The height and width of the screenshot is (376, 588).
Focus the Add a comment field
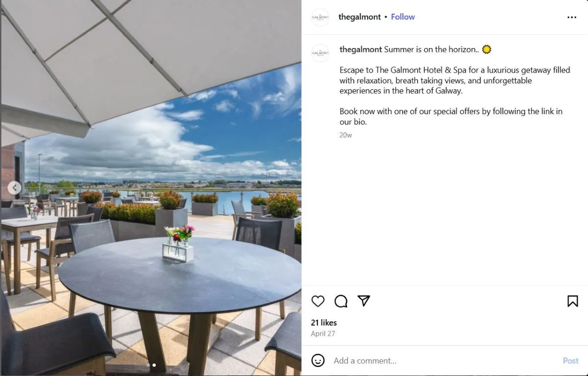pyautogui.click(x=443, y=361)
